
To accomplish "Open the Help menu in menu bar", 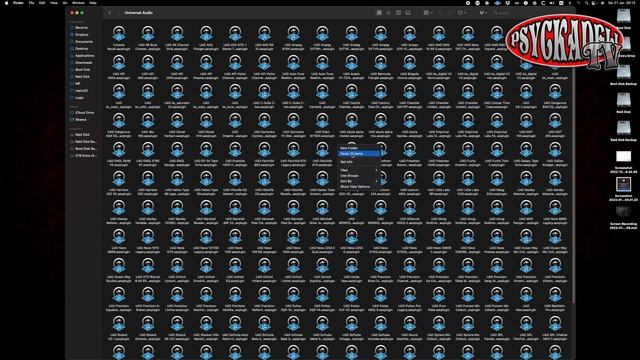I will pyautogui.click(x=93, y=3).
